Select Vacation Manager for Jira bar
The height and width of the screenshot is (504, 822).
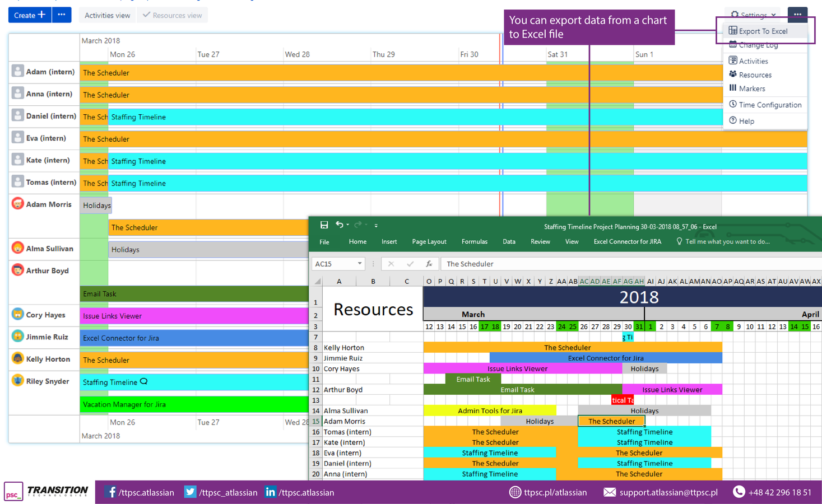click(194, 404)
